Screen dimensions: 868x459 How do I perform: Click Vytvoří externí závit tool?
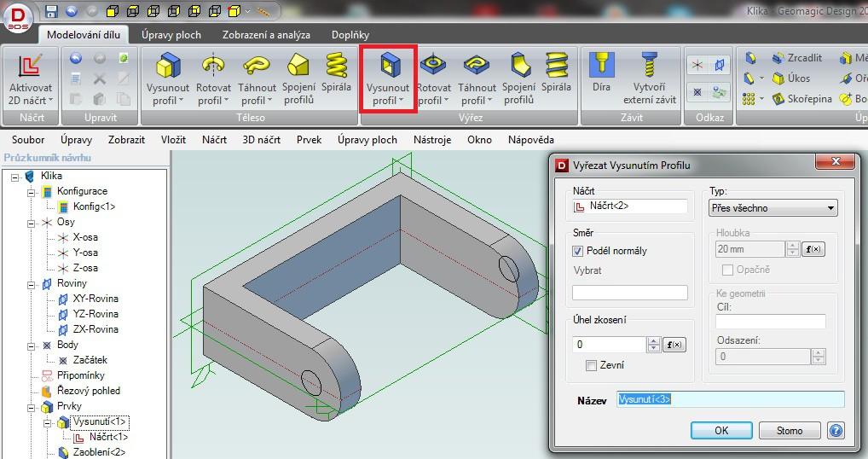click(650, 78)
